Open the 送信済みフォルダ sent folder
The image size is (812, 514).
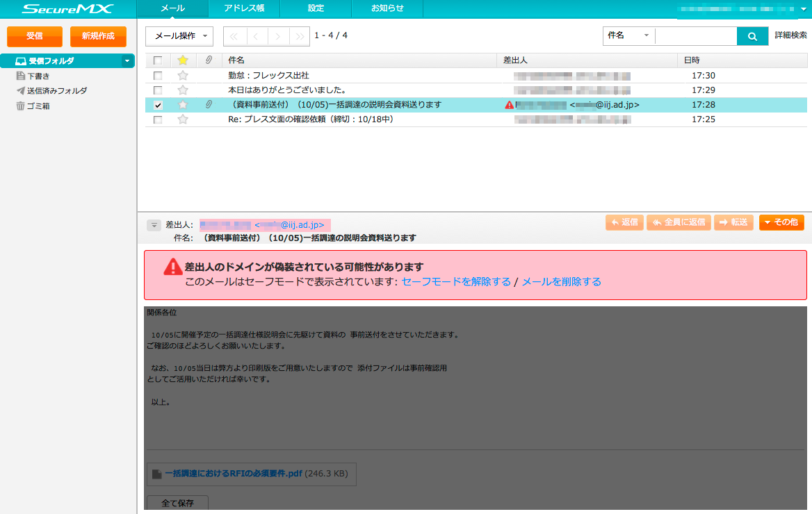pyautogui.click(x=57, y=90)
